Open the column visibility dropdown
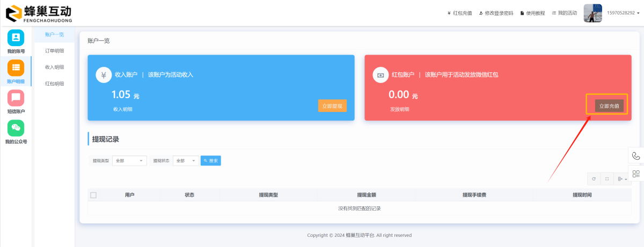The image size is (644, 247). coord(622,179)
